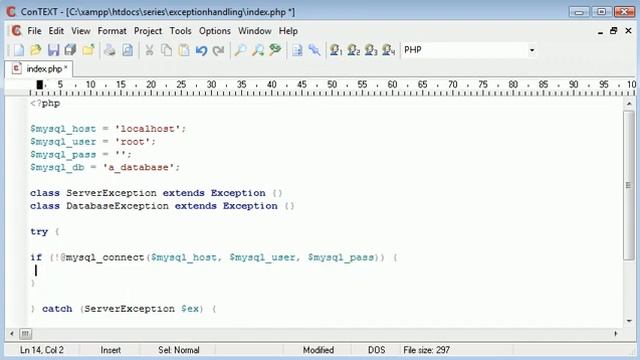640x360 pixels.
Task: Click the 'Insert' status bar entry
Action: pos(111,350)
